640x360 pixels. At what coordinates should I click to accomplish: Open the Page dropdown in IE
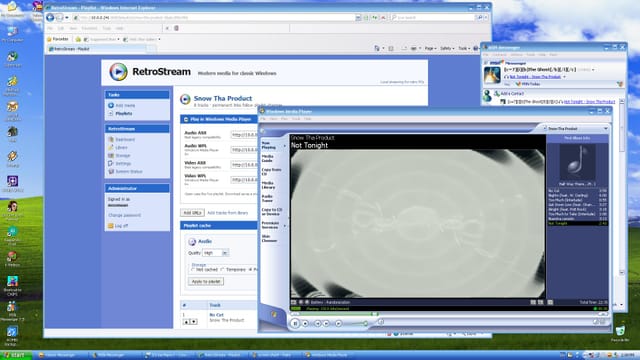pyautogui.click(x=431, y=48)
